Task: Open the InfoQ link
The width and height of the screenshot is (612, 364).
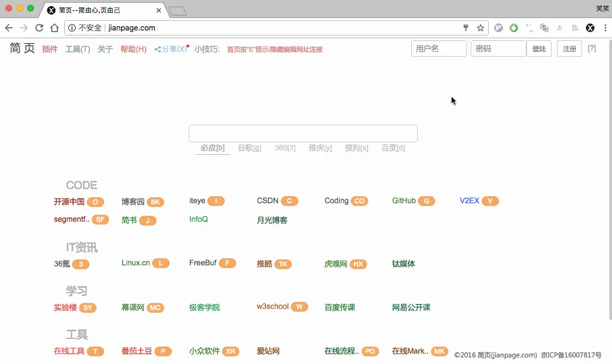Action: click(199, 220)
